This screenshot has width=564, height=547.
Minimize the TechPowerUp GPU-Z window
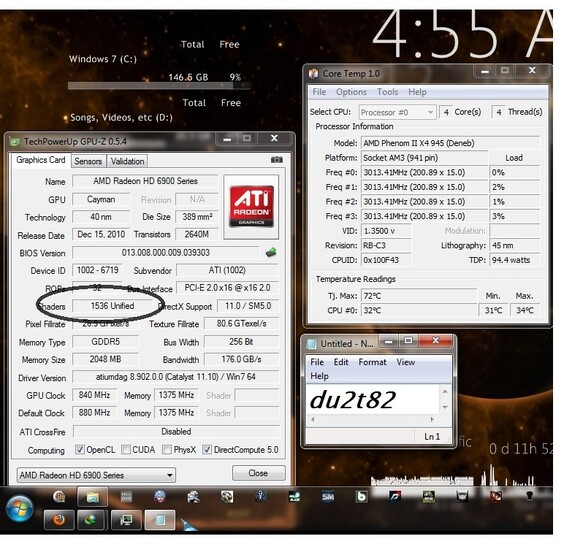[x=227, y=138]
